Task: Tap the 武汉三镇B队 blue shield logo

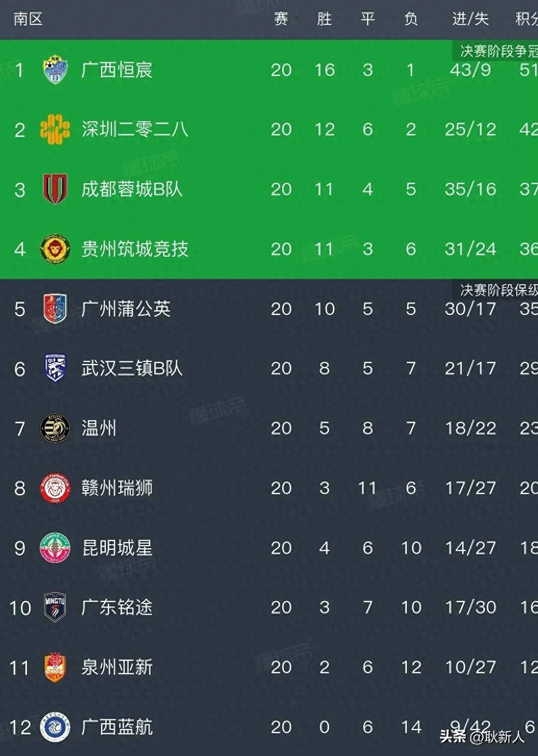Action: point(55,368)
